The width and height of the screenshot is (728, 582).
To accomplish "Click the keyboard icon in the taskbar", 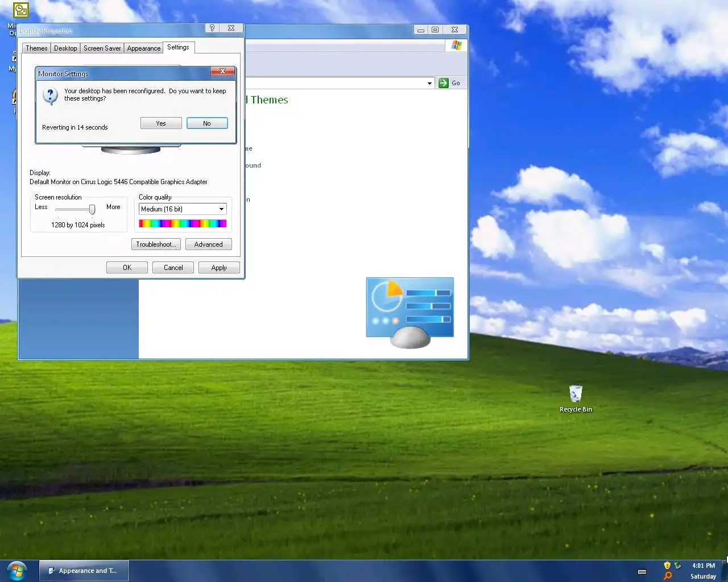I will [x=642, y=572].
